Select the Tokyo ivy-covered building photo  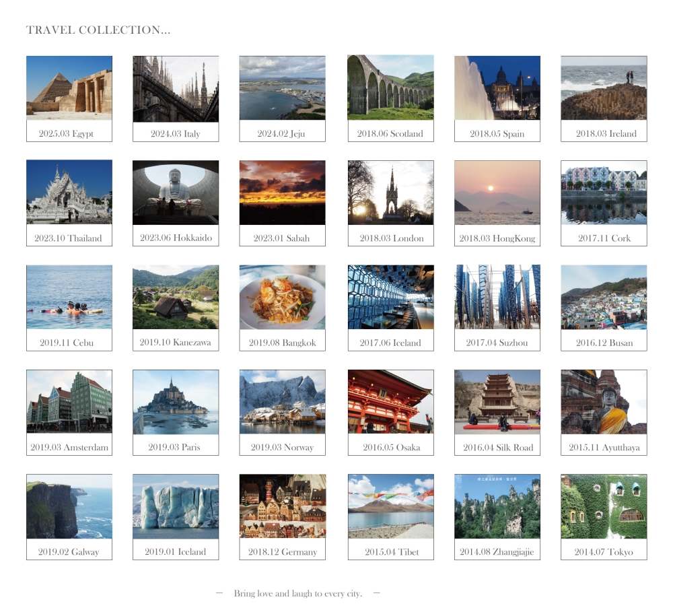click(604, 506)
